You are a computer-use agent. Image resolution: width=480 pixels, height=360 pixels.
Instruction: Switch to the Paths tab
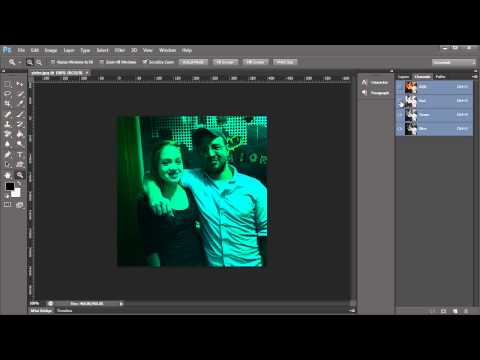(440, 77)
